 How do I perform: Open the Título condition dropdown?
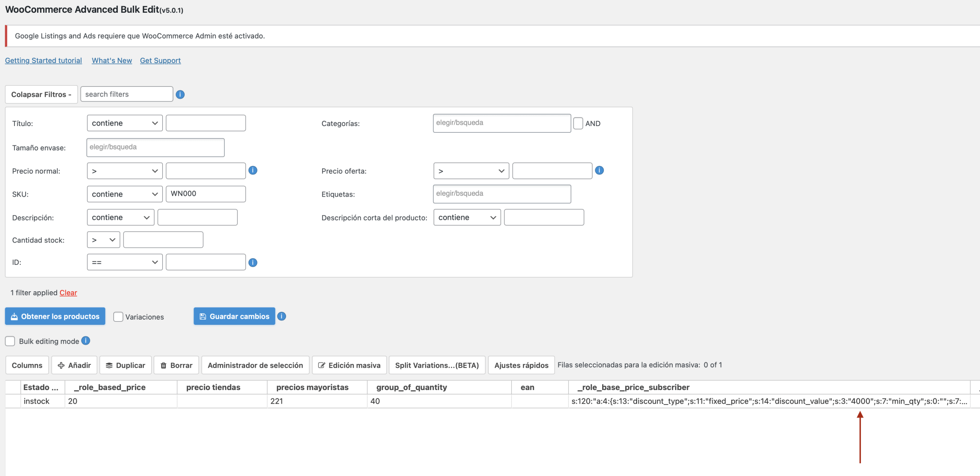click(x=125, y=123)
